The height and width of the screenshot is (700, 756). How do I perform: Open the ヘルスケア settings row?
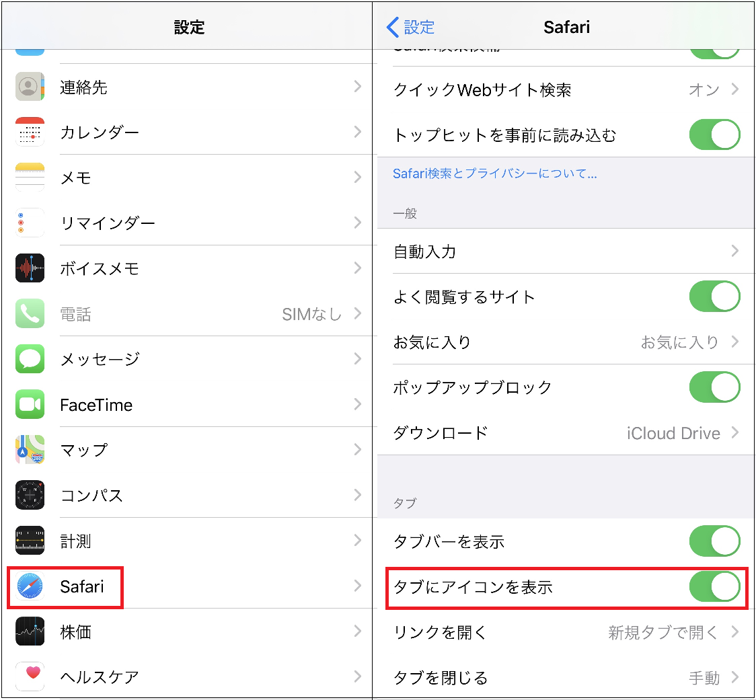coord(202,676)
